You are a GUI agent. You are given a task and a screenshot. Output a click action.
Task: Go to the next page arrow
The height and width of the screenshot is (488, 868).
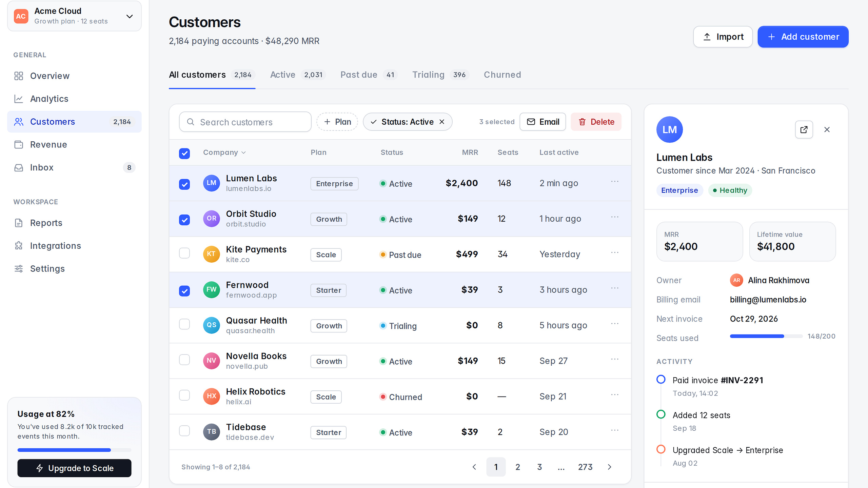click(x=609, y=467)
